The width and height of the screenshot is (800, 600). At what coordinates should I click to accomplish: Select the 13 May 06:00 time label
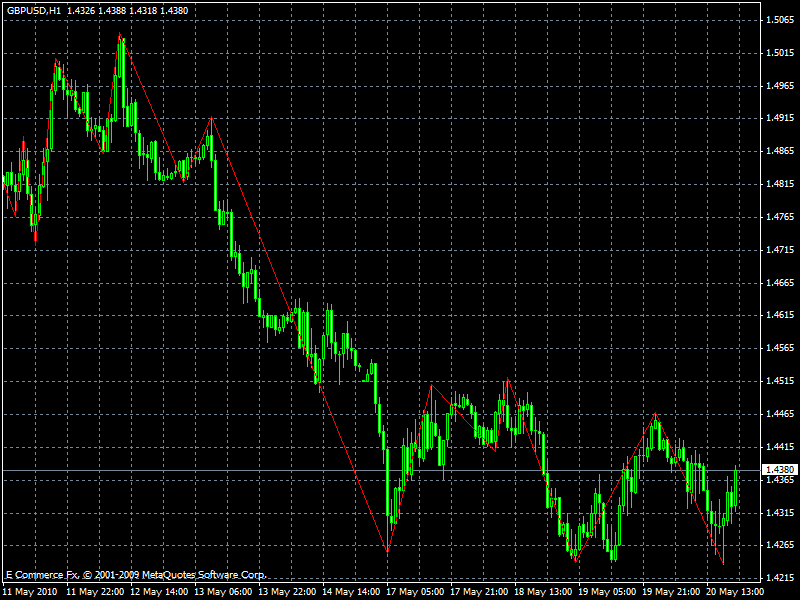pos(223,591)
